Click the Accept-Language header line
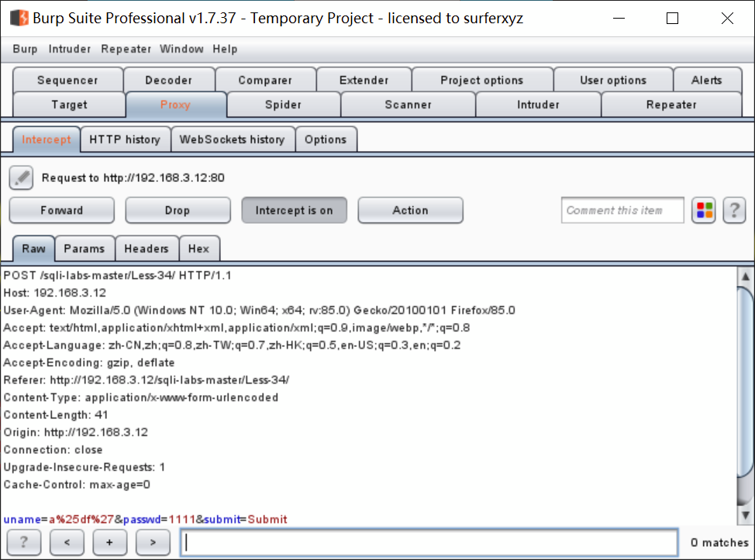The image size is (755, 560). [x=232, y=345]
